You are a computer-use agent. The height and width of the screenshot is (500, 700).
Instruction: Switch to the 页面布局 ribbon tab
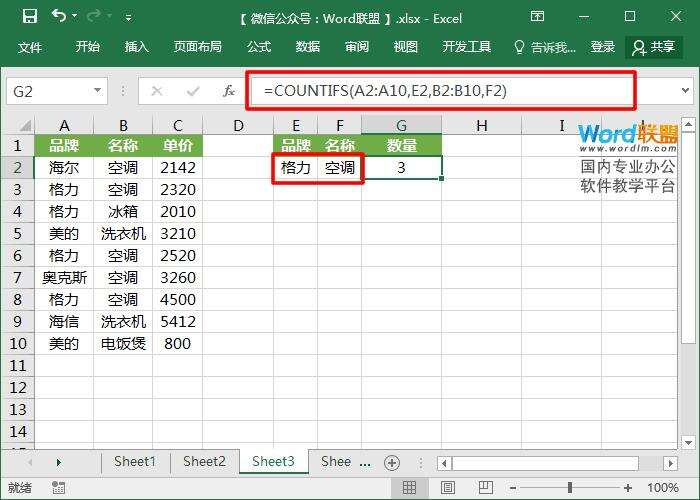coord(198,46)
